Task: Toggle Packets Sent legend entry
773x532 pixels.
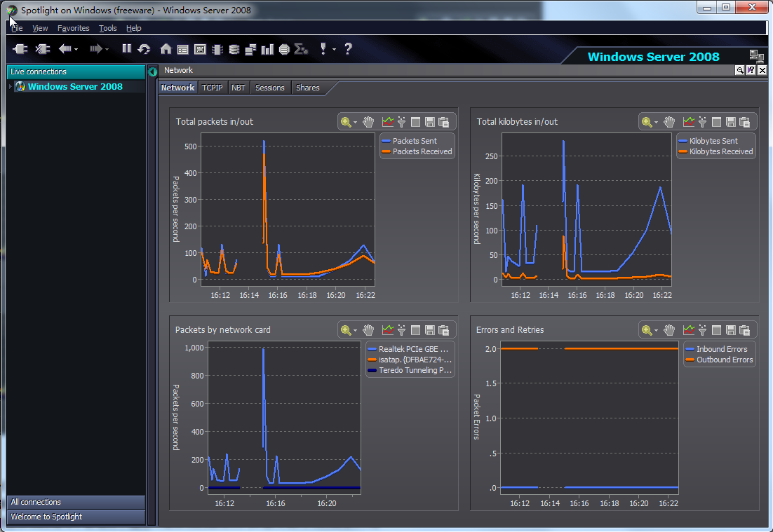Action: pyautogui.click(x=410, y=141)
